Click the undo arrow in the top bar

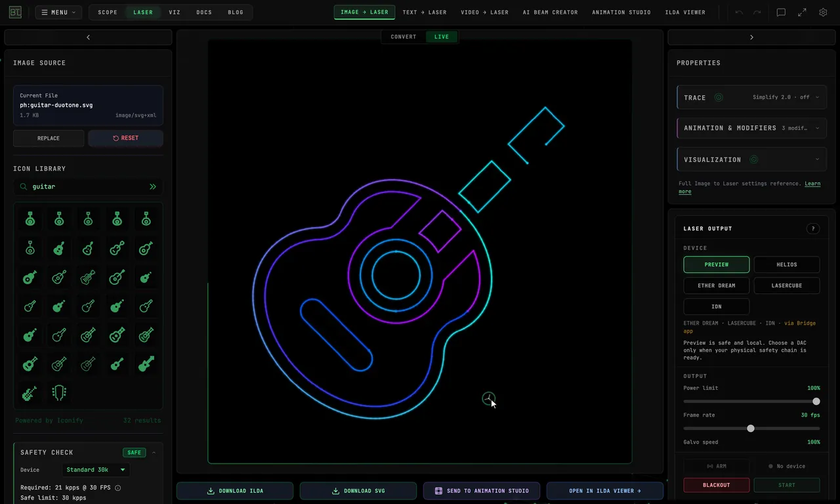tap(739, 12)
